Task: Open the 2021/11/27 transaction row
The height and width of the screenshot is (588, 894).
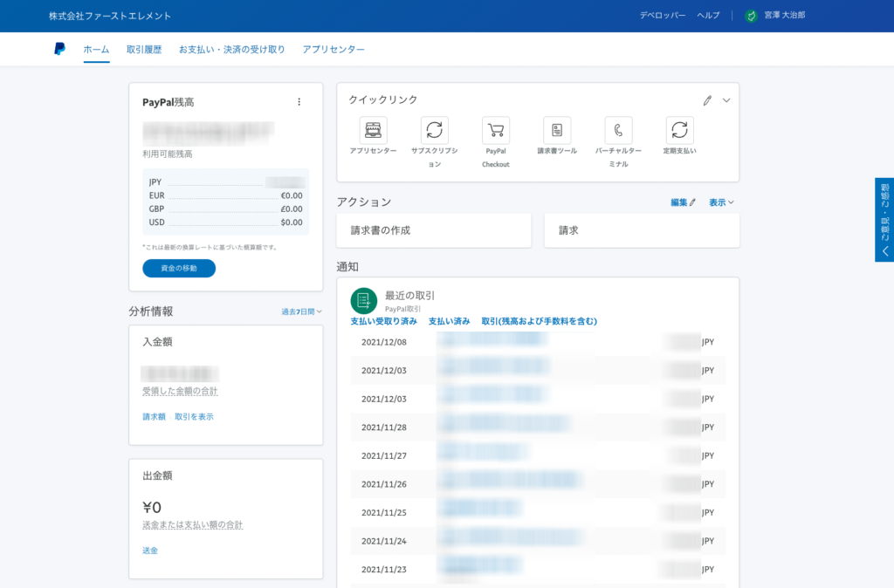Action: pos(538,455)
